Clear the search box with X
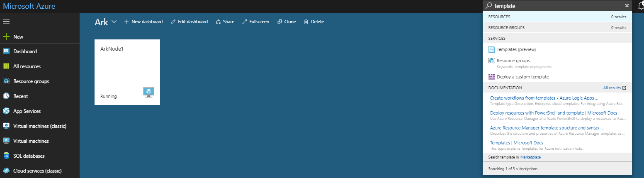Screen dimensions: 644x178 [x=627, y=6]
